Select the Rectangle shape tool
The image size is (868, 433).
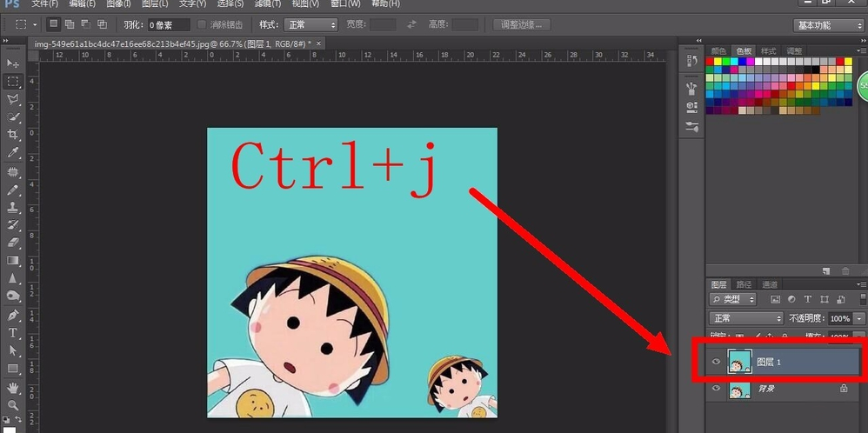(x=13, y=368)
